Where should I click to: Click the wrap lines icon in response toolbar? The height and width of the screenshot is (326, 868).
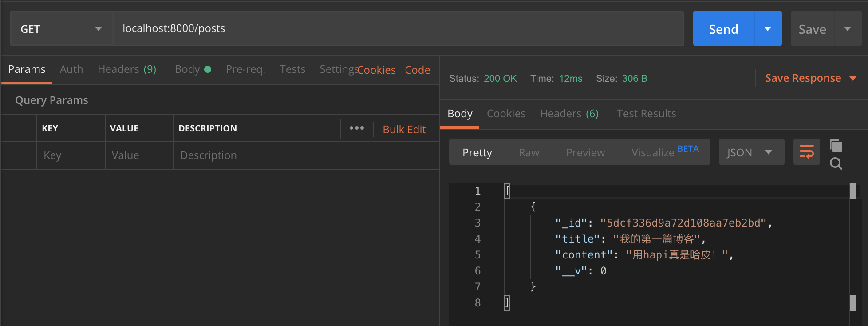(x=806, y=152)
